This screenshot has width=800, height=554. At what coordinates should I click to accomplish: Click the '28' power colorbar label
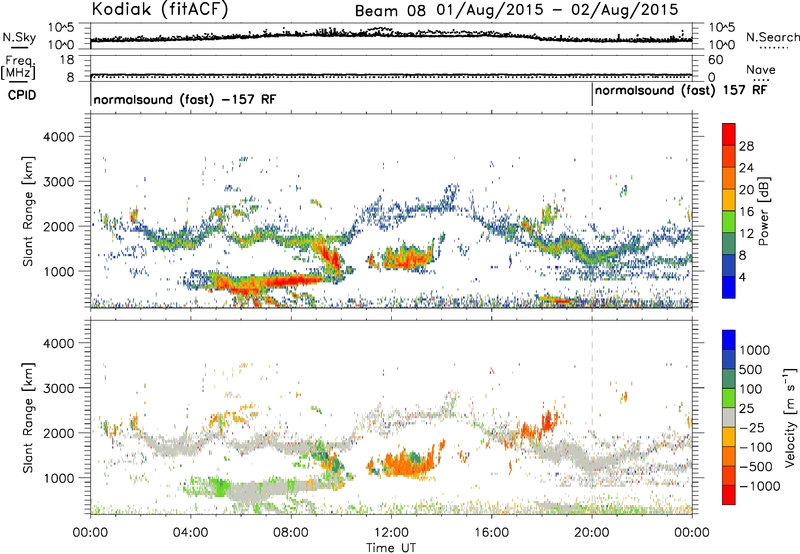point(746,146)
